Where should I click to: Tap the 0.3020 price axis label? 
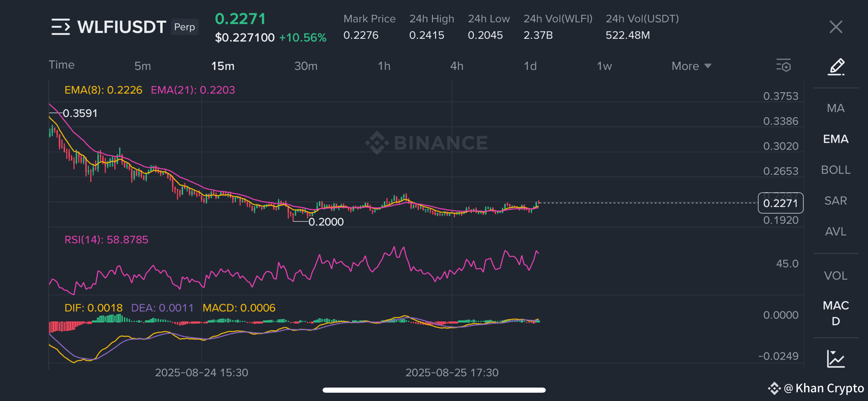pyautogui.click(x=781, y=146)
